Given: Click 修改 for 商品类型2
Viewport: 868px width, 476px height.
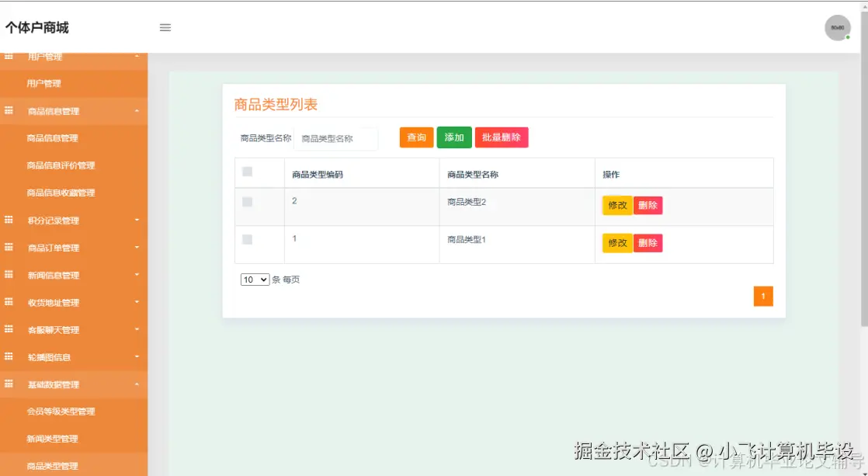Looking at the screenshot, I should (x=616, y=206).
